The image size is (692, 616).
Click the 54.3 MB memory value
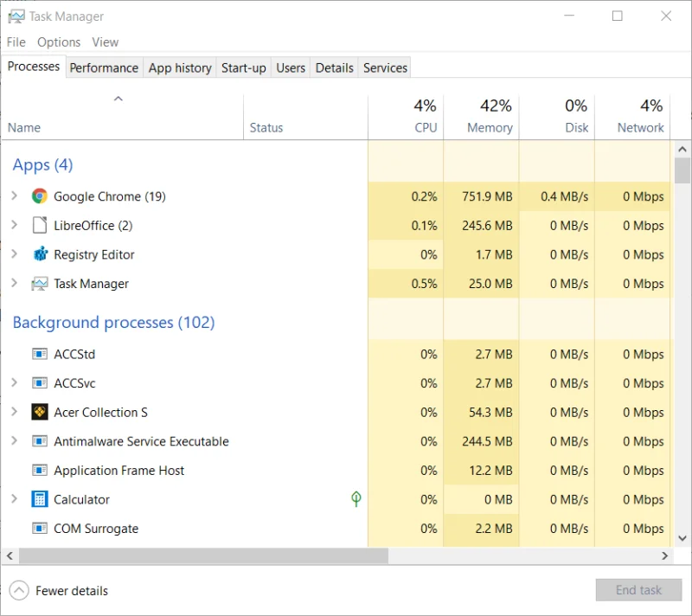click(490, 412)
